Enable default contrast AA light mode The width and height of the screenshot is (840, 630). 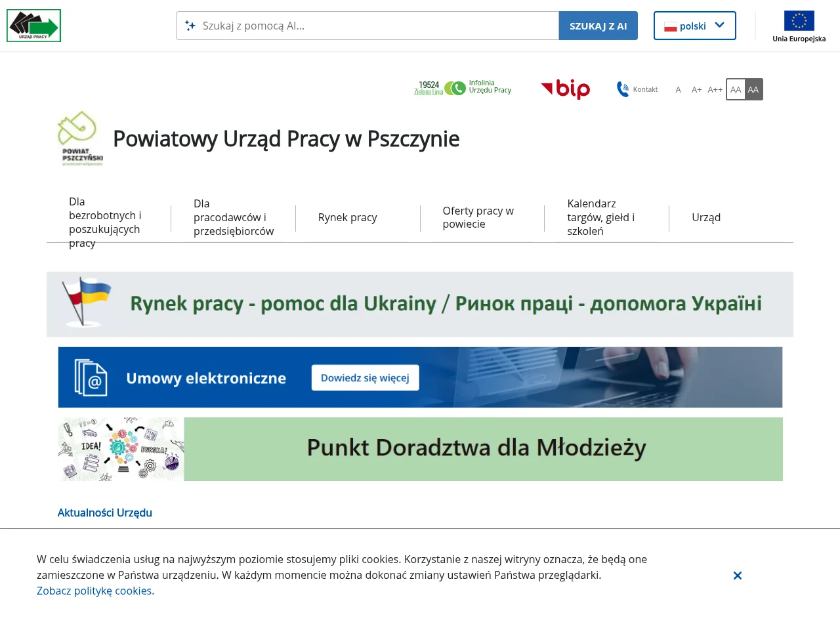tap(736, 89)
